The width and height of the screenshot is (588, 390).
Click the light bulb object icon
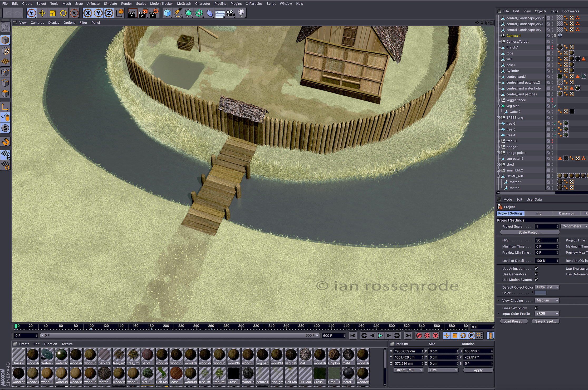pyautogui.click(x=241, y=13)
